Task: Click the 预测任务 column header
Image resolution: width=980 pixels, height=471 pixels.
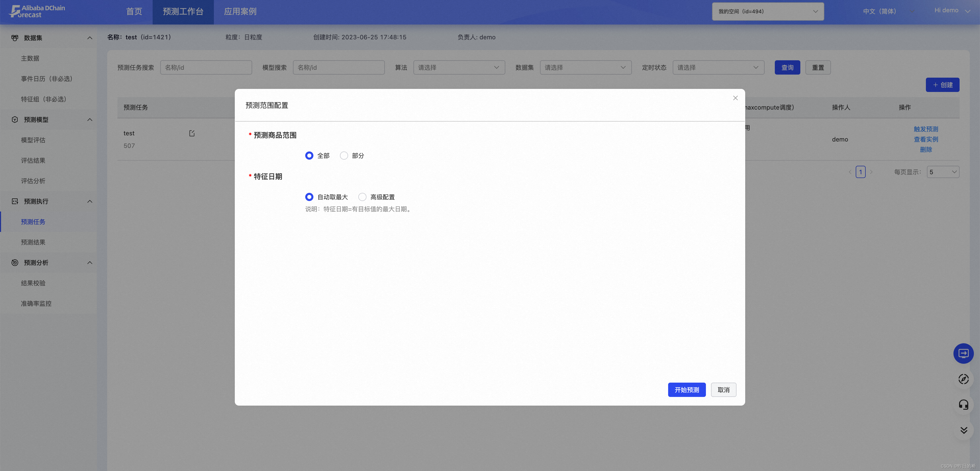Action: [136, 107]
